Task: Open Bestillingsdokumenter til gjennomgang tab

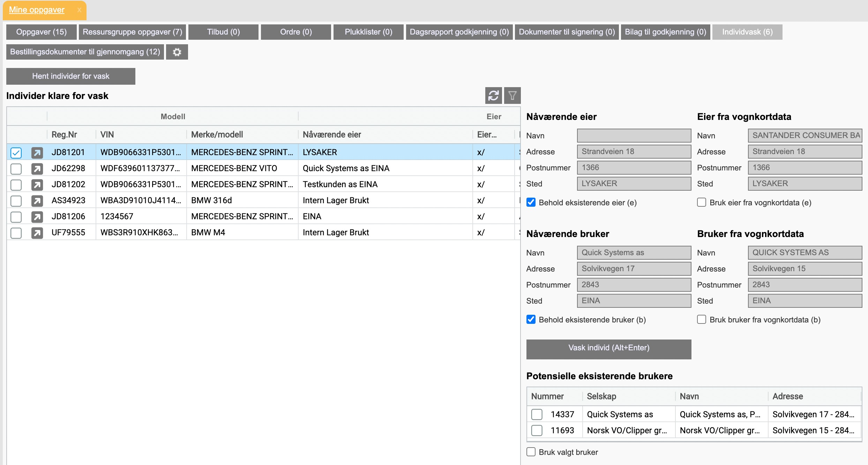Action: 85,52
